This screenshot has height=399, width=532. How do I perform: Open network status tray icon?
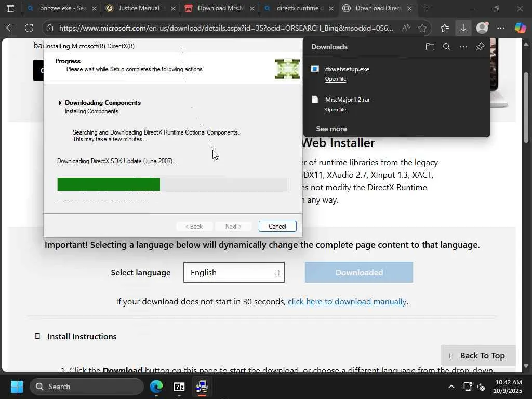click(468, 387)
